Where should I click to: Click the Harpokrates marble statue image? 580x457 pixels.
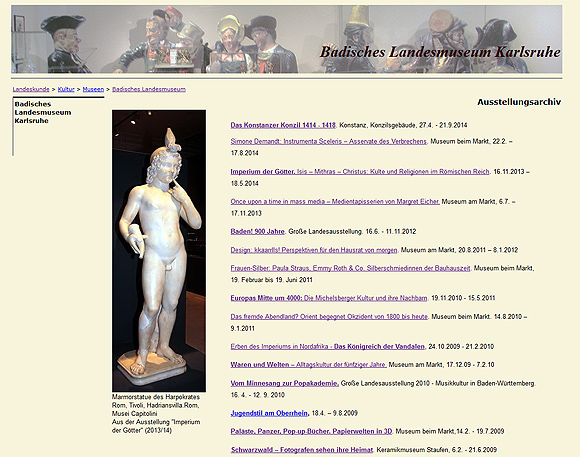coord(159,251)
